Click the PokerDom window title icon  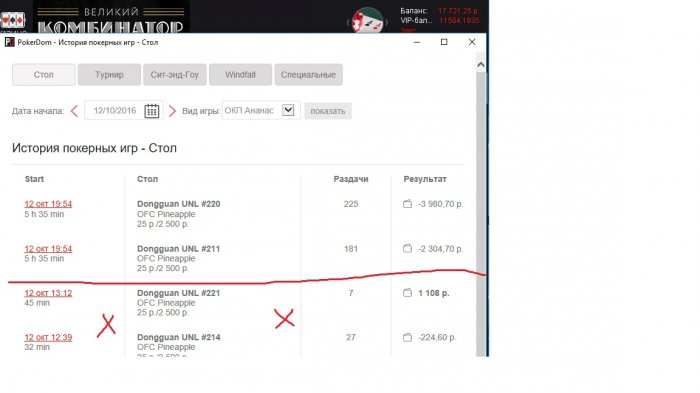[x=9, y=42]
